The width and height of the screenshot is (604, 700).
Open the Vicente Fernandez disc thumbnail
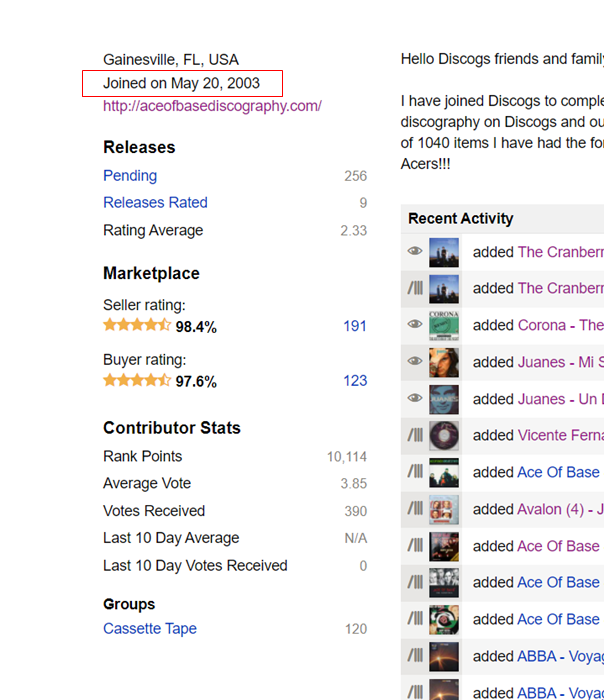[x=444, y=435]
